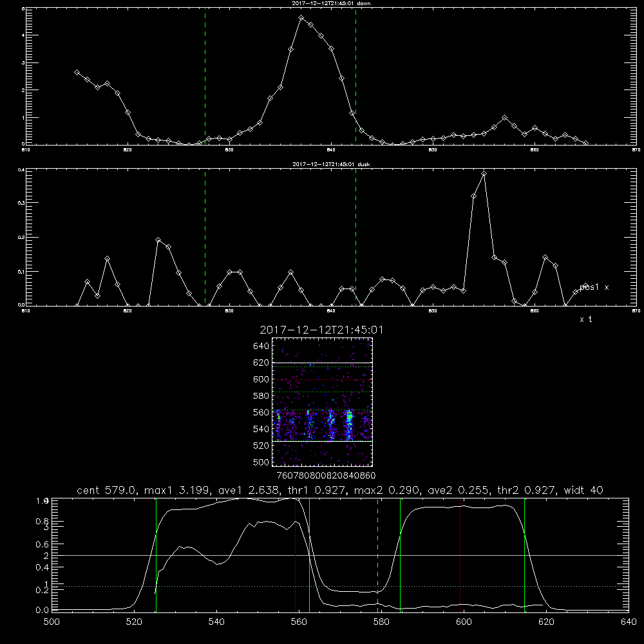Select the orange dashed center line in bottom plot

378,554
